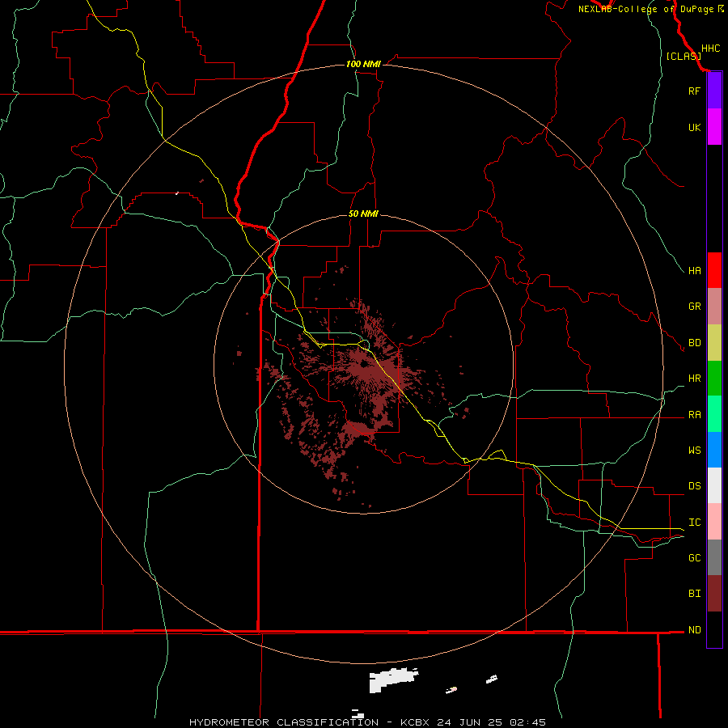Click the radar site center of biological echoes
728x728 pixels.
(x=363, y=365)
